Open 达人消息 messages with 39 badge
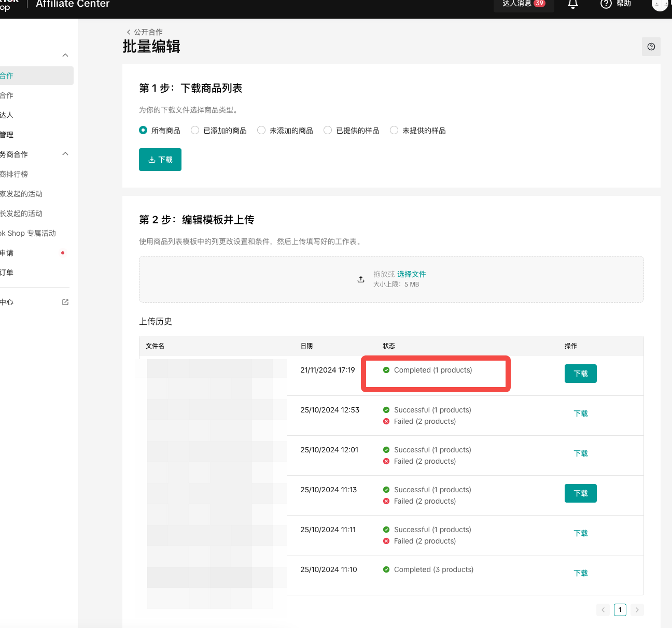This screenshot has height=628, width=672. (523, 4)
